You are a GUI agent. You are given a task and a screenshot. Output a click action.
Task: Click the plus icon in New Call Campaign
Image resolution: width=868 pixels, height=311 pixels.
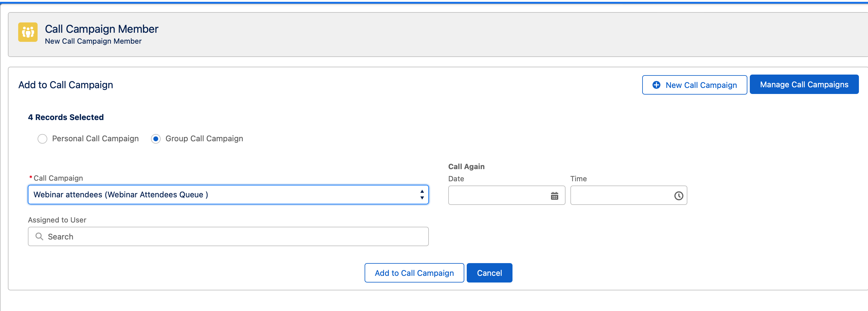click(x=656, y=85)
